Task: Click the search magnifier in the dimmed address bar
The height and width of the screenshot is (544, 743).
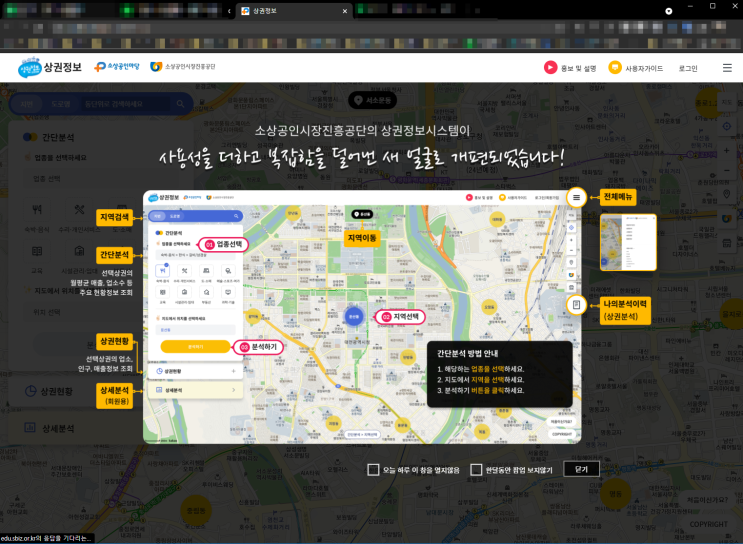Action: tap(180, 104)
